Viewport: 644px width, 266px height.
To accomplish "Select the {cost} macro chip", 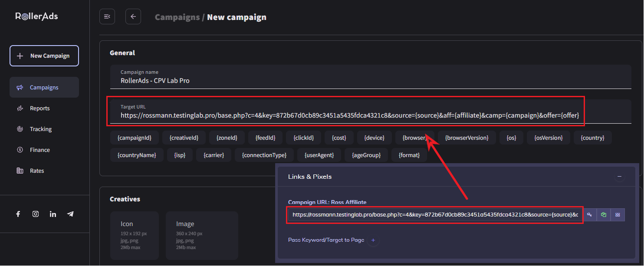I will coord(339,138).
